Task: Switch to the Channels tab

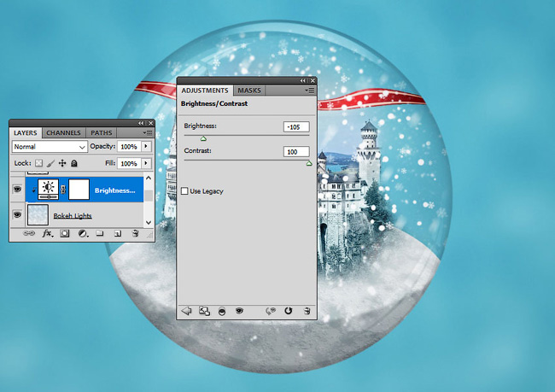Action: click(x=64, y=132)
